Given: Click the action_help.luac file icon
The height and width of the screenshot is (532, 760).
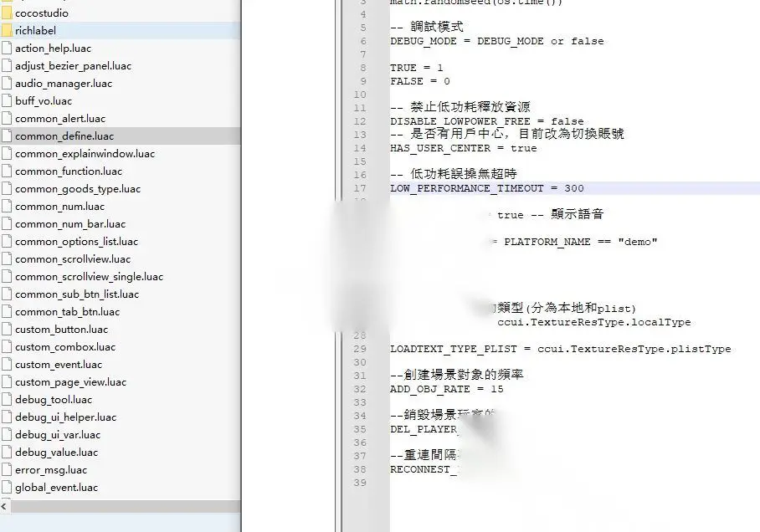Looking at the screenshot, I should [x=7, y=48].
